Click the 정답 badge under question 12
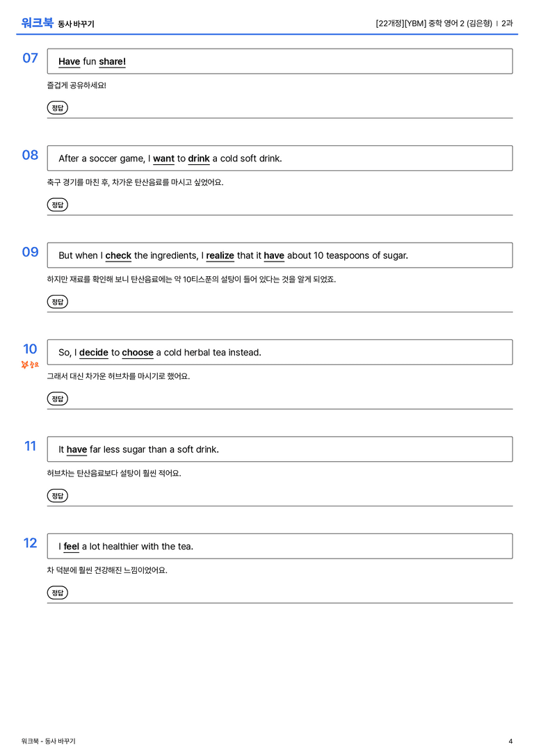Screen dimensions: 534x756 [x=57, y=592]
